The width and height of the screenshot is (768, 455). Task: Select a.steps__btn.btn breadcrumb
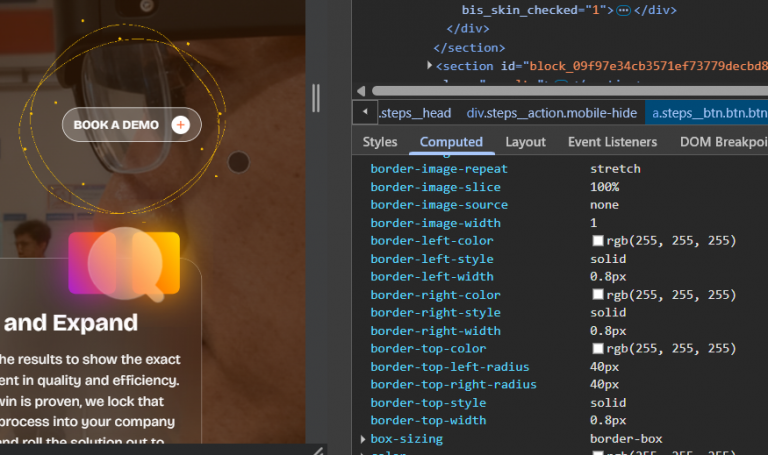click(707, 113)
